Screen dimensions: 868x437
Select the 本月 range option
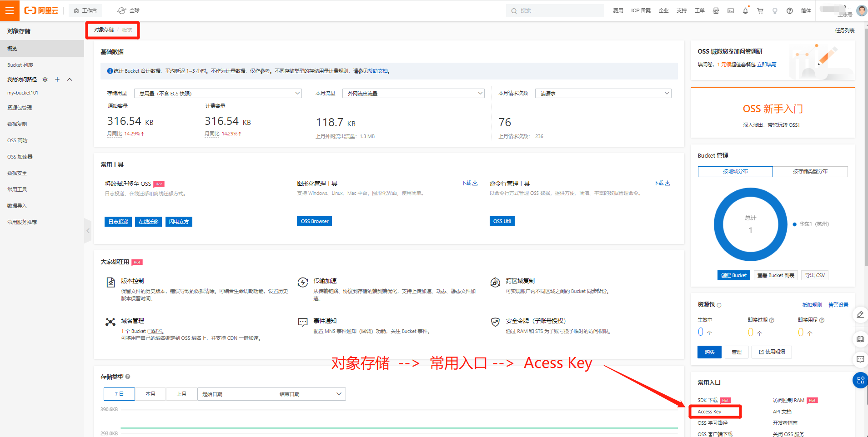(x=151, y=394)
